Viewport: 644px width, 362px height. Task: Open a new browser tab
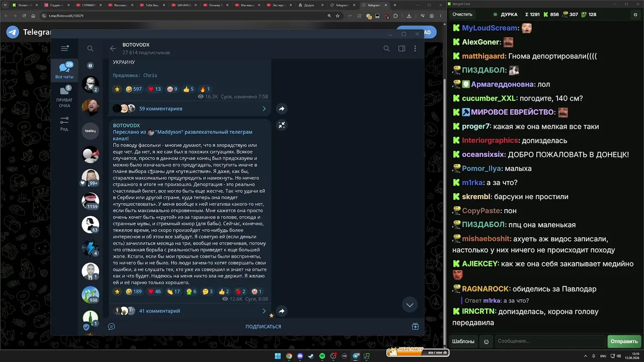point(395,5)
